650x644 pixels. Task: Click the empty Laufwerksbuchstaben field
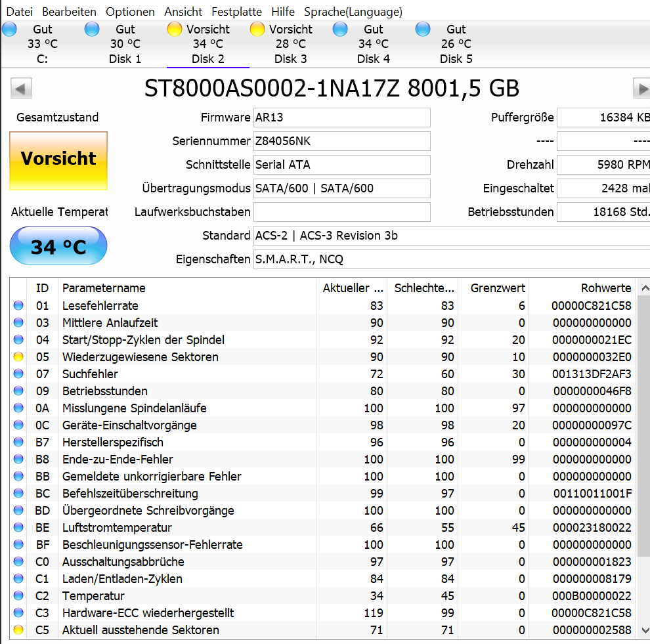342,212
